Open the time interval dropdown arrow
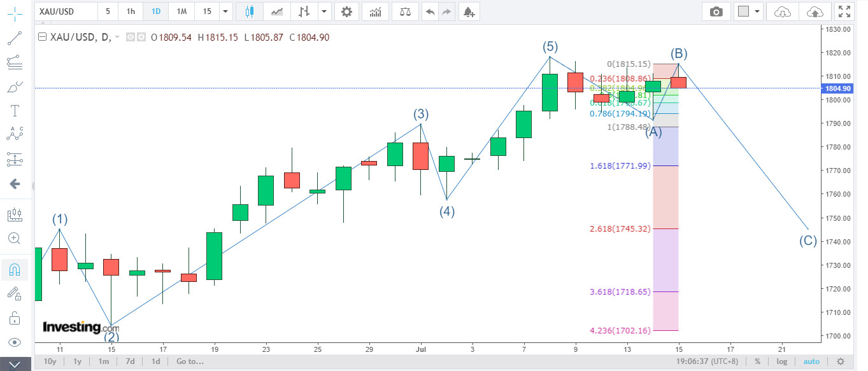 coord(225,11)
